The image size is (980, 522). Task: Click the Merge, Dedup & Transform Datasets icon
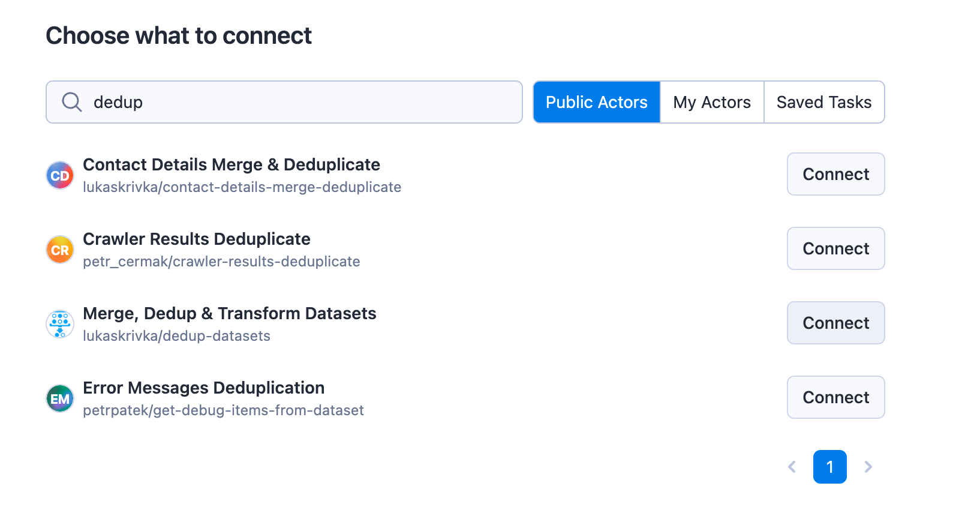(60, 324)
